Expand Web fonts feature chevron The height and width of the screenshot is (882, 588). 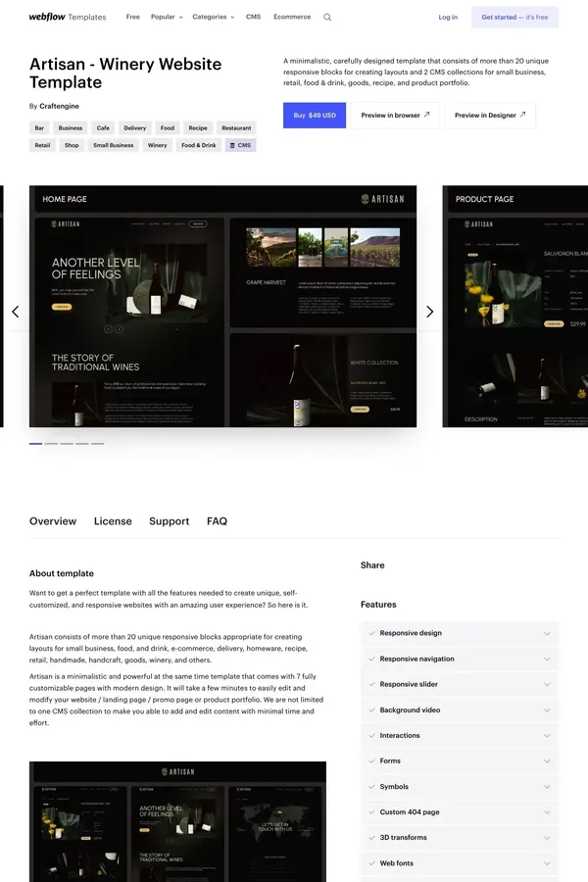click(x=547, y=863)
